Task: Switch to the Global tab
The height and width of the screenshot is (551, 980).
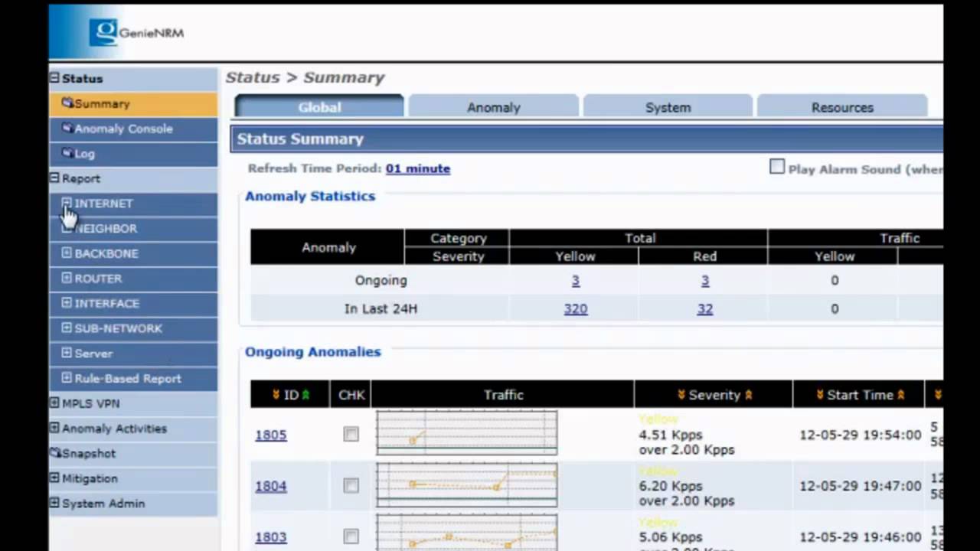Action: (x=319, y=106)
